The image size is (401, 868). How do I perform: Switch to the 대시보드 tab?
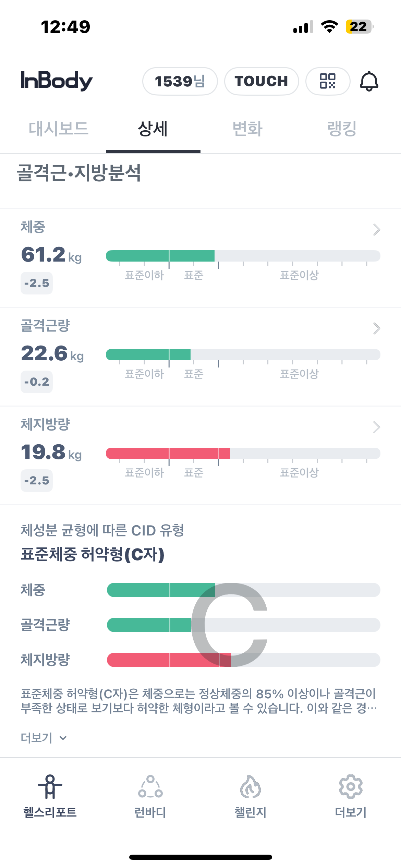click(59, 129)
